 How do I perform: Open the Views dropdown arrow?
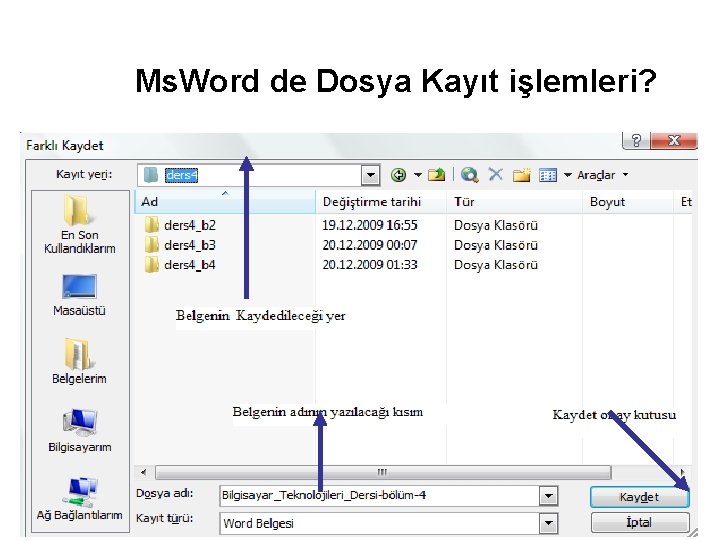568,175
